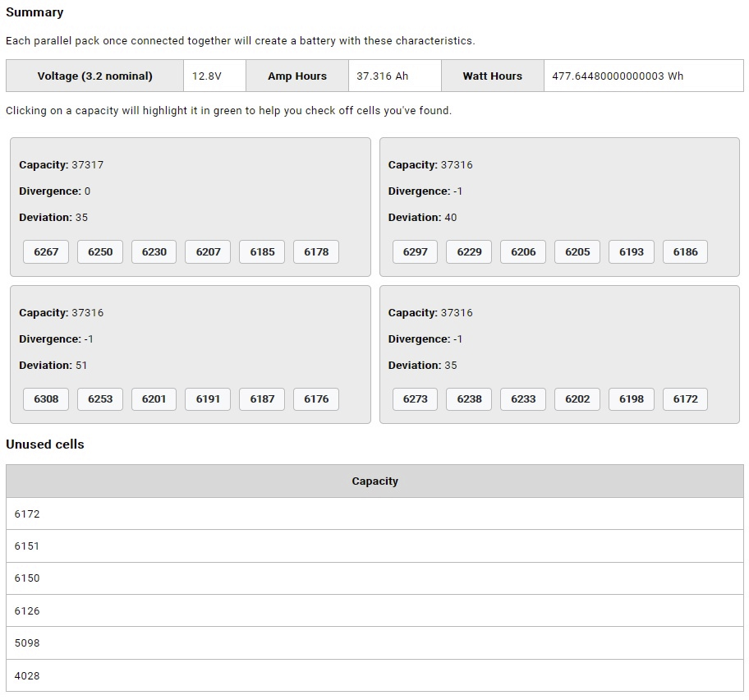Mark cell 6198 as found
The height and width of the screenshot is (700, 749).
coord(632,399)
